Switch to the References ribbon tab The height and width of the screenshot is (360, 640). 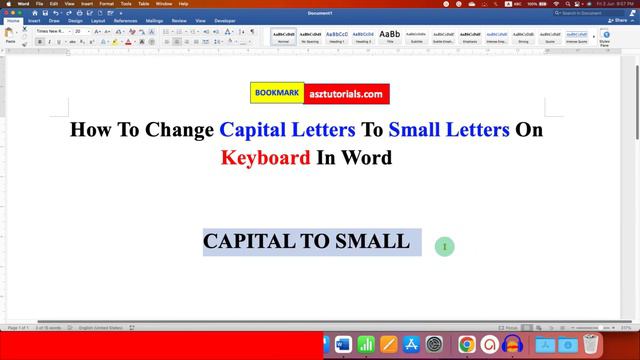click(125, 21)
